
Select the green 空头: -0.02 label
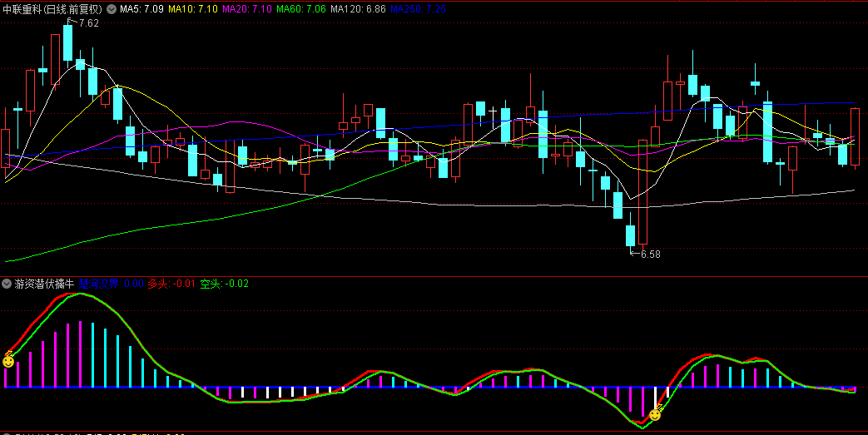(224, 284)
